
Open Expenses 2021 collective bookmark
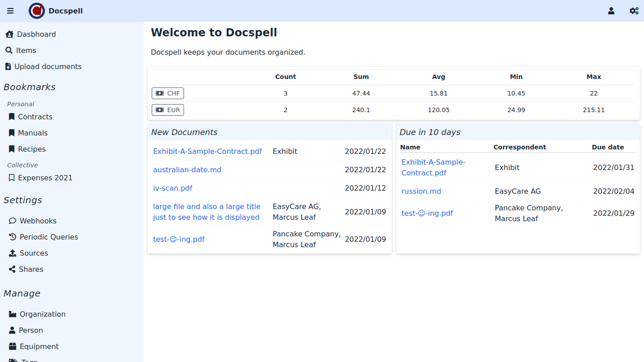[45, 178]
